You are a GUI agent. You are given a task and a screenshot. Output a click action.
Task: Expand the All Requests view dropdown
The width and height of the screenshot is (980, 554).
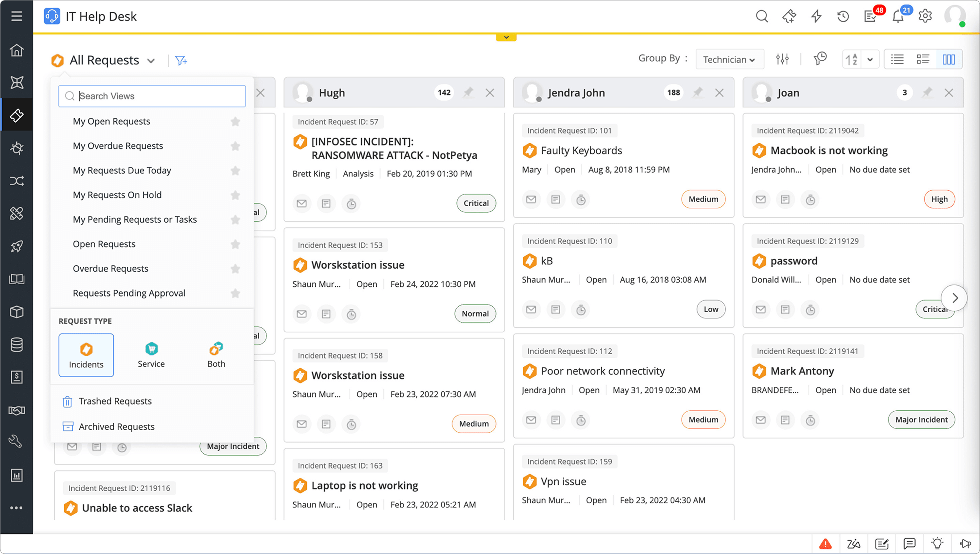(151, 61)
